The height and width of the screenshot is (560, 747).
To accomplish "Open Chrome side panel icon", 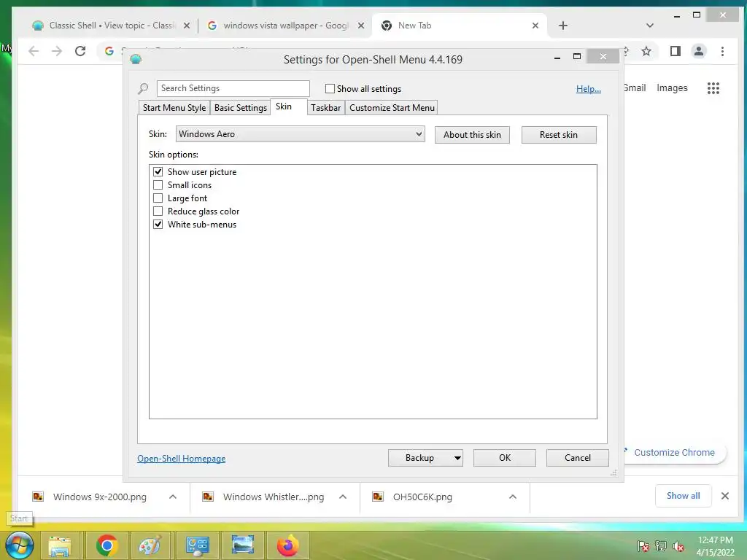I will [x=675, y=51].
